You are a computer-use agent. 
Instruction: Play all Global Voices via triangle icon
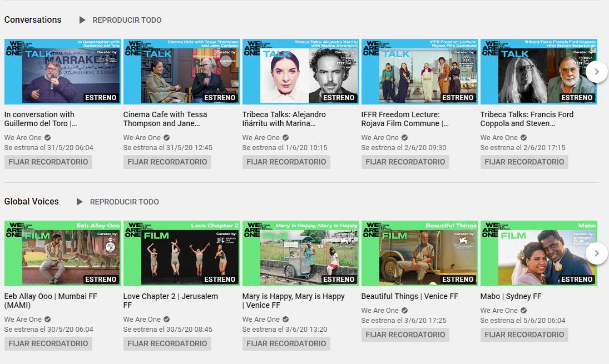pos(80,202)
